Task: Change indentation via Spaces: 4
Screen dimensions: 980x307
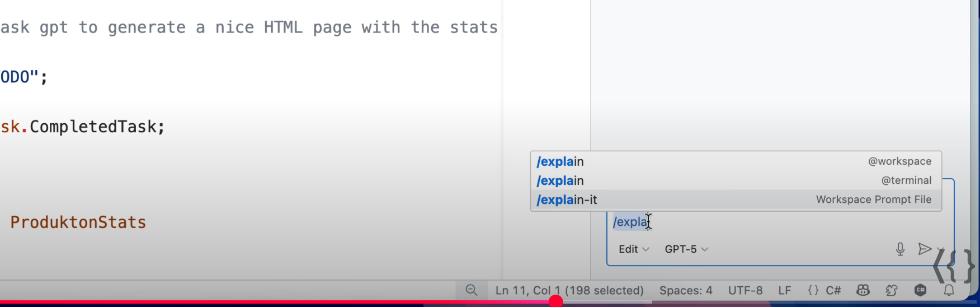Action: 686,290
